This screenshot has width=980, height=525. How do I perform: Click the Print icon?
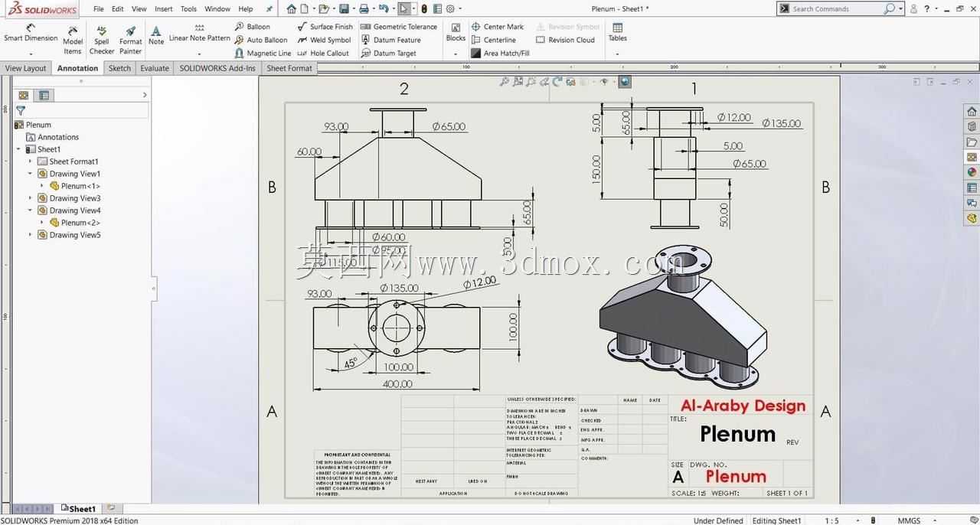coord(364,9)
